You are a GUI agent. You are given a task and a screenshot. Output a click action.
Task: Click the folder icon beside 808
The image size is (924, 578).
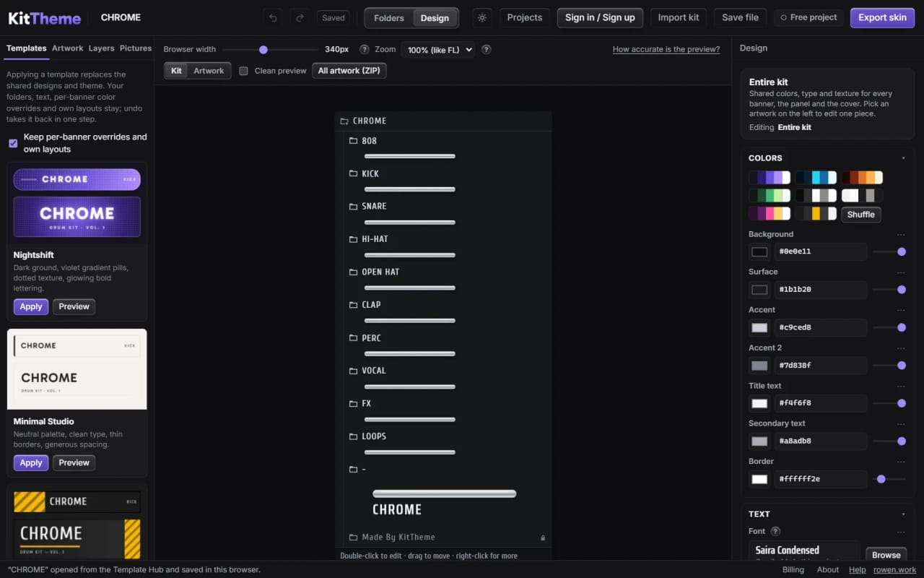[353, 141]
